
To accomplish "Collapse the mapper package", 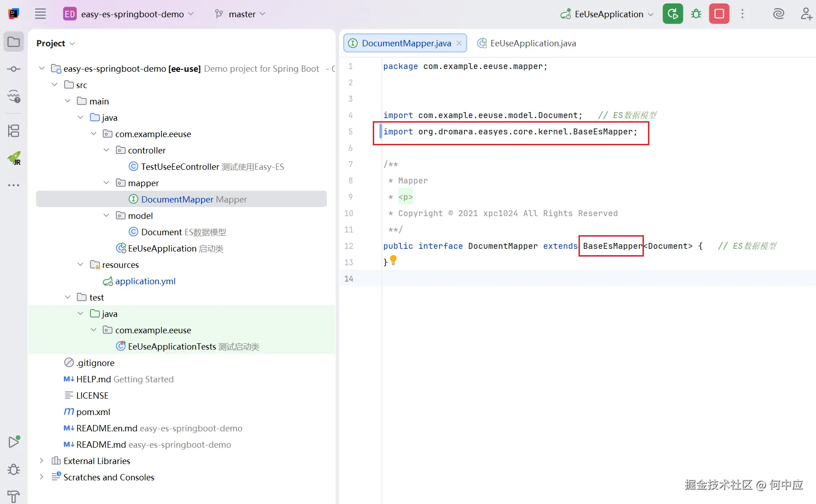I will tap(106, 183).
